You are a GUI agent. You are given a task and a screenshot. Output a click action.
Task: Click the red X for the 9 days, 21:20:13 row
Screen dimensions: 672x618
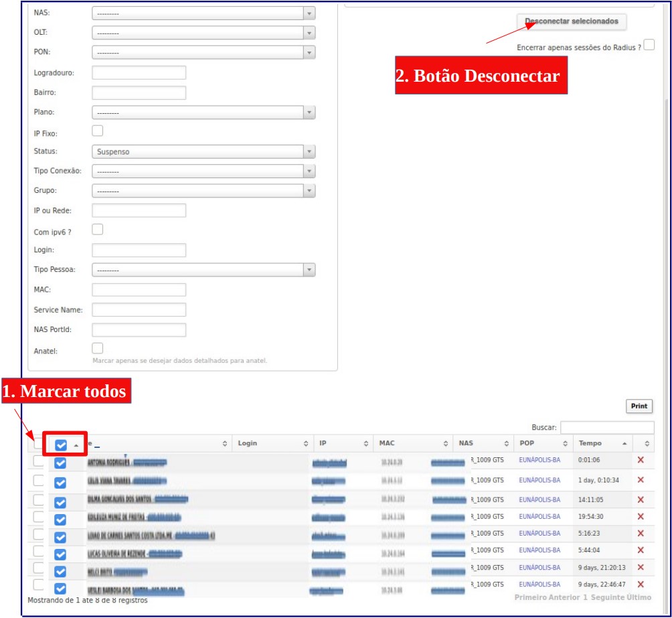coord(641,567)
